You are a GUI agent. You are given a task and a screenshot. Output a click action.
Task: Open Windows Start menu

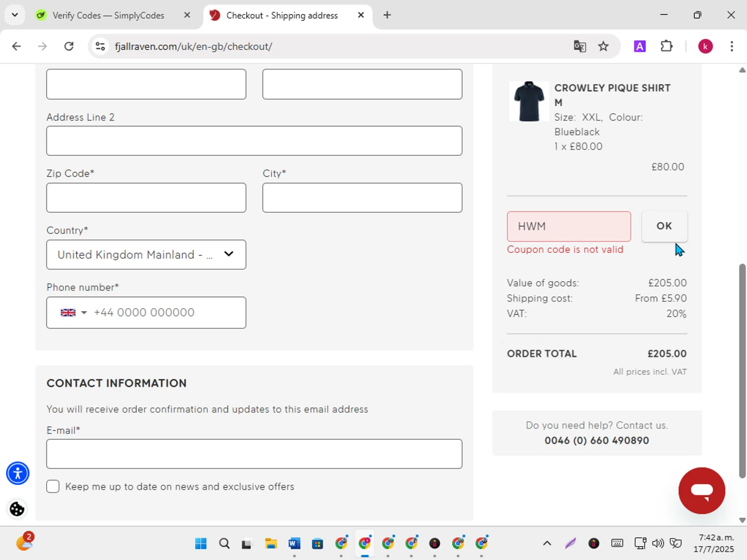pyautogui.click(x=201, y=543)
